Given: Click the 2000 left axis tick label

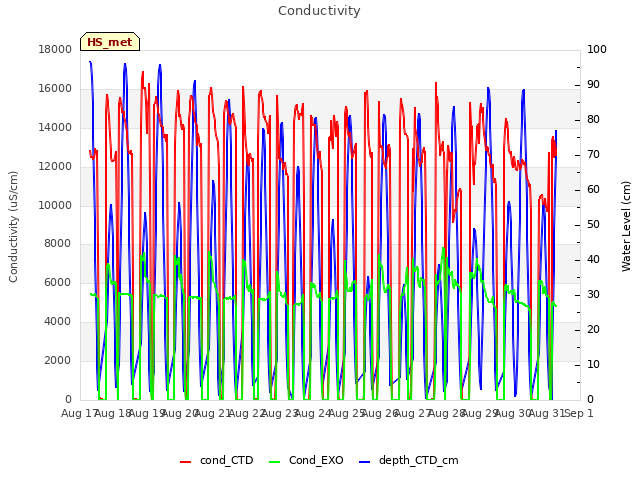Looking at the screenshot, I should pos(58,360).
